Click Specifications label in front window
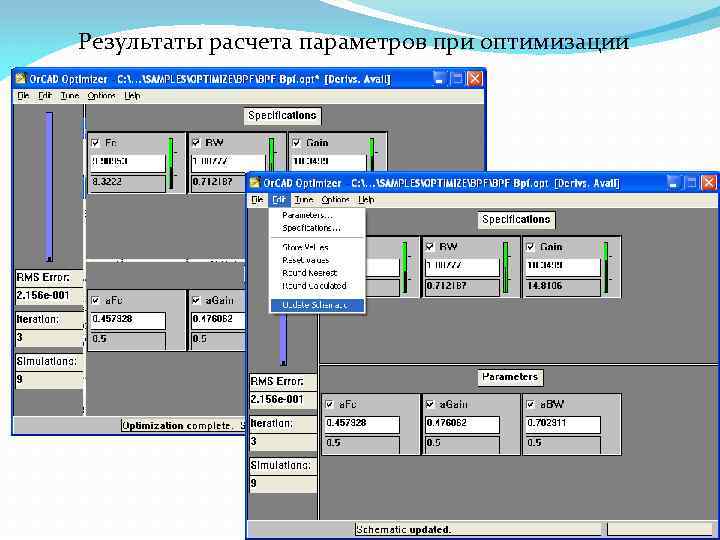 point(516,219)
